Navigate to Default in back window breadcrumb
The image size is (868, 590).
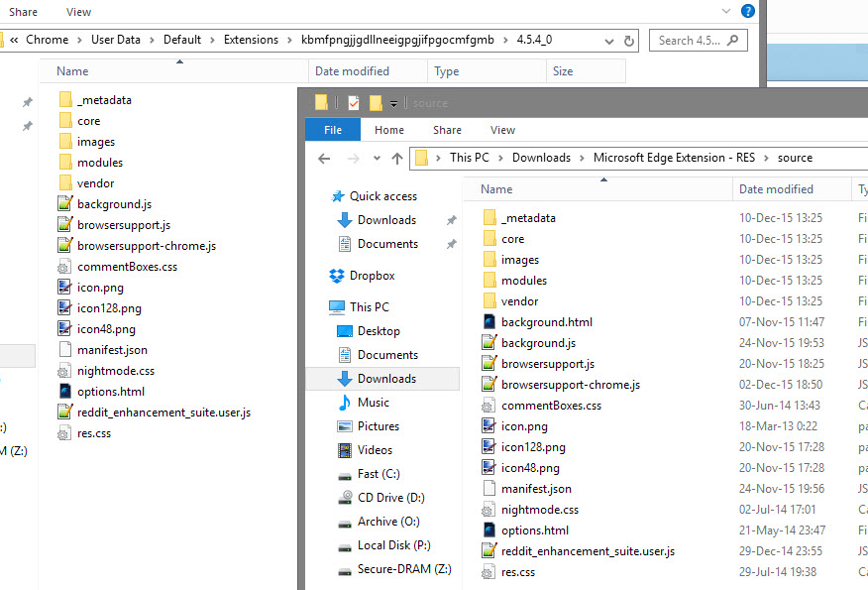(181, 40)
